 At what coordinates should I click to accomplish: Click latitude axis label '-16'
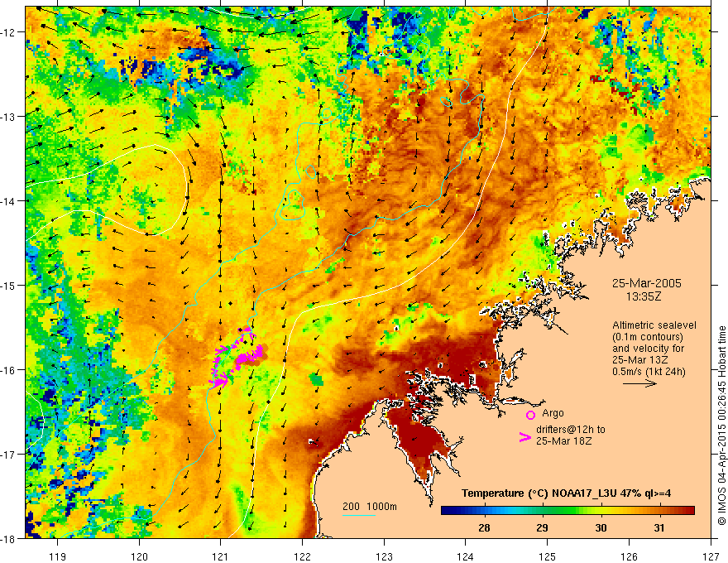(x=8, y=370)
